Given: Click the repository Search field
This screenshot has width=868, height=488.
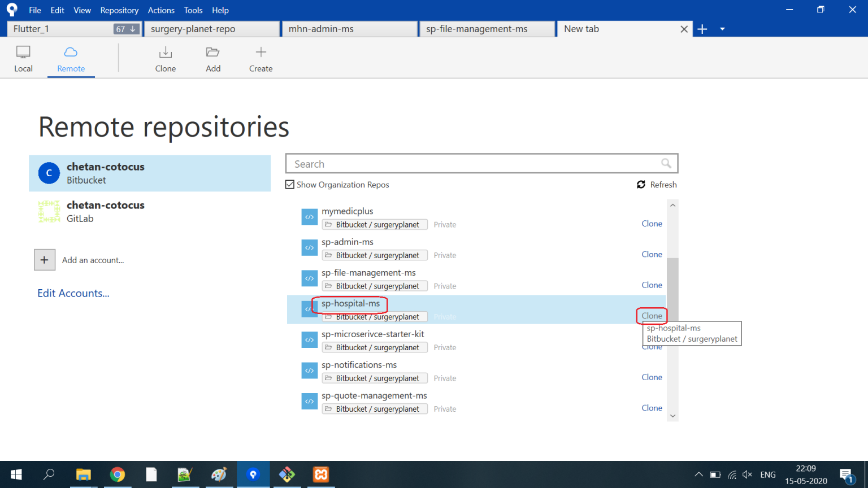Looking at the screenshot, I should point(481,164).
